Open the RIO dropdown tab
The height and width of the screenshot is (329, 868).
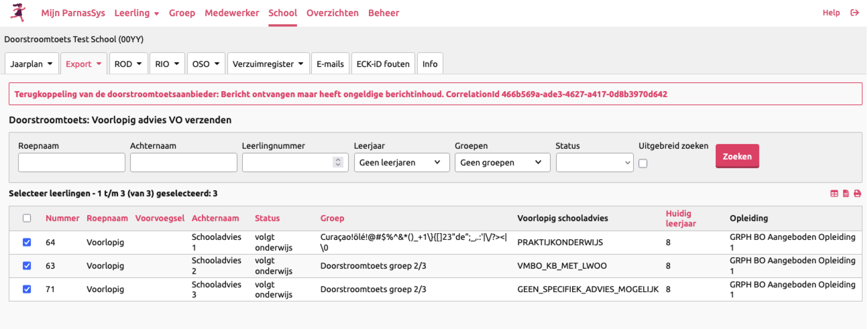tap(167, 64)
